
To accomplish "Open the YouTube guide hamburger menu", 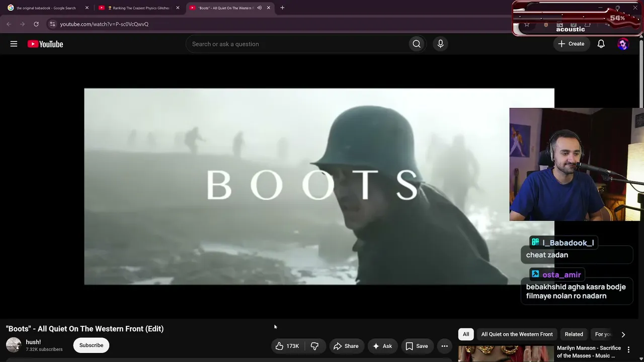I will point(14,44).
